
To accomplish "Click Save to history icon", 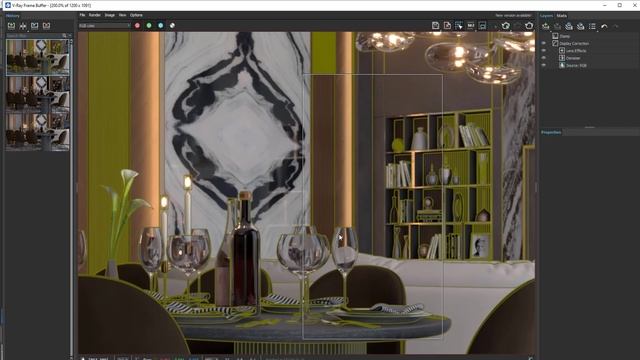I will tap(11, 26).
